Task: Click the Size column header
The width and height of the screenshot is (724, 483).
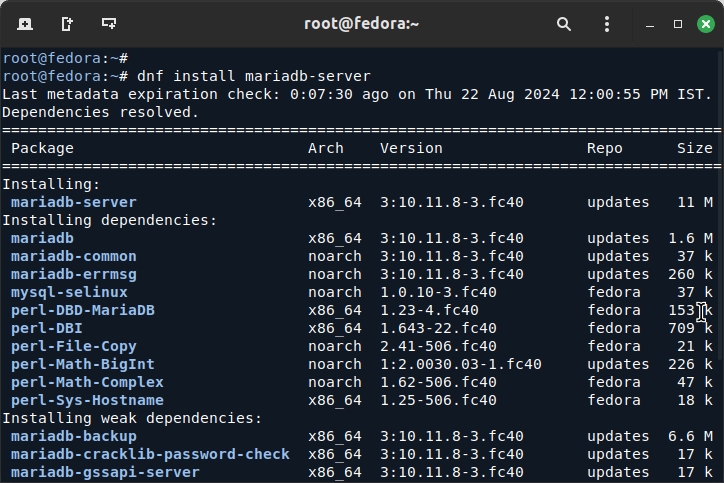Action: pyautogui.click(x=695, y=148)
